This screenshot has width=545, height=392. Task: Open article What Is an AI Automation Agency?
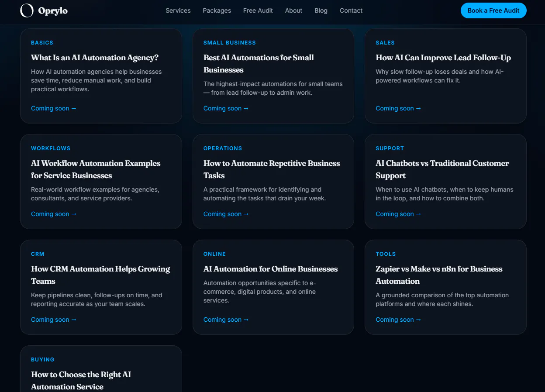[95, 58]
